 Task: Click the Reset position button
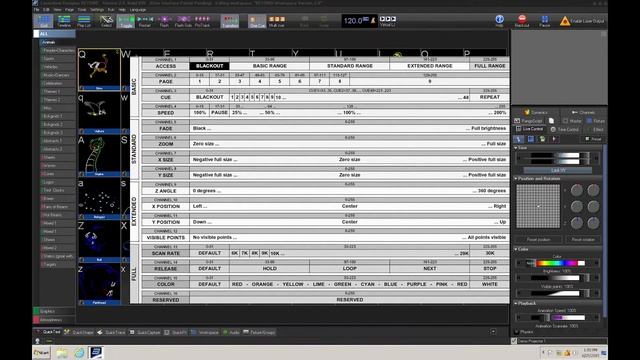click(x=538, y=240)
